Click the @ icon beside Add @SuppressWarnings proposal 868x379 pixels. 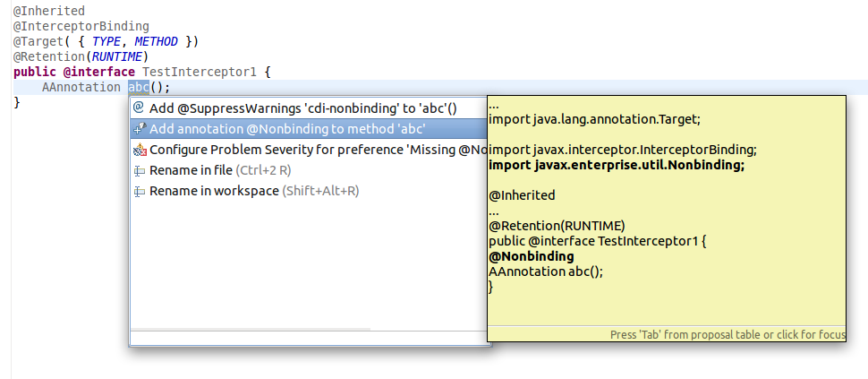(x=139, y=108)
